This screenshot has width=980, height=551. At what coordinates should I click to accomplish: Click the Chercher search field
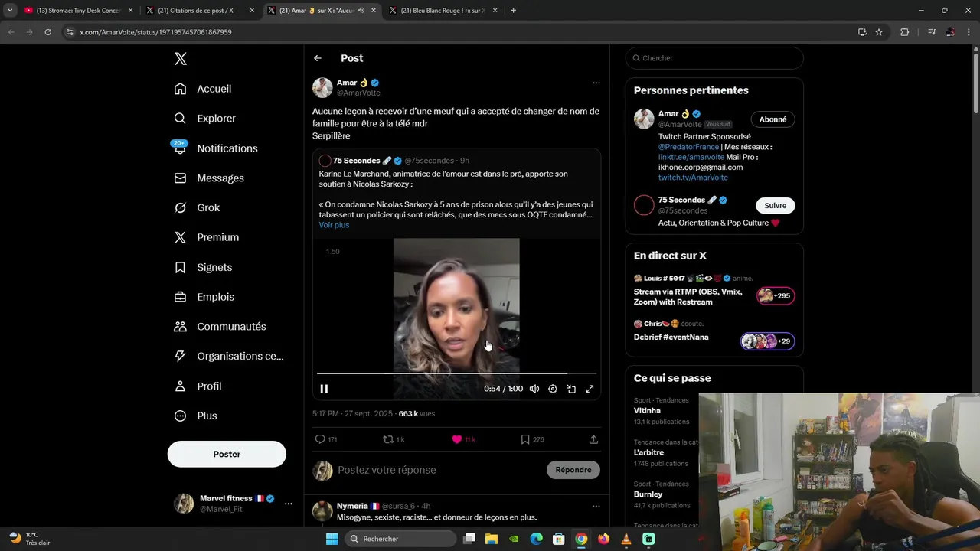[x=714, y=58]
